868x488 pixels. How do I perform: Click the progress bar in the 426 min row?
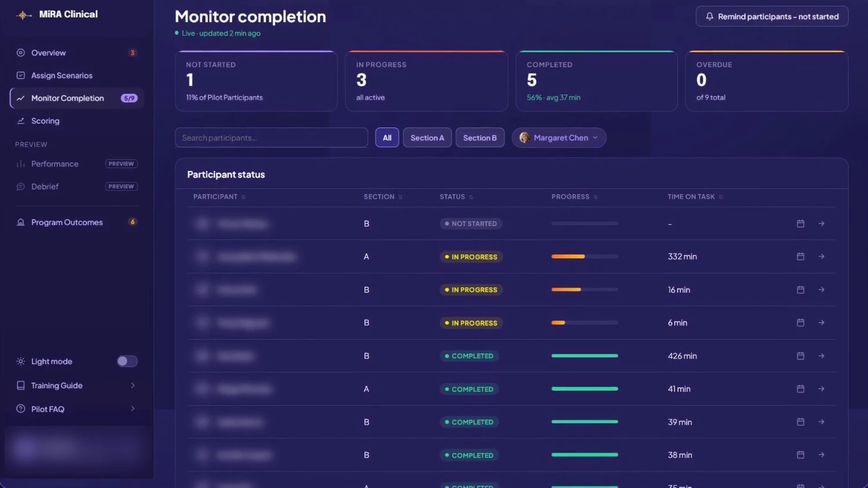[x=585, y=355]
